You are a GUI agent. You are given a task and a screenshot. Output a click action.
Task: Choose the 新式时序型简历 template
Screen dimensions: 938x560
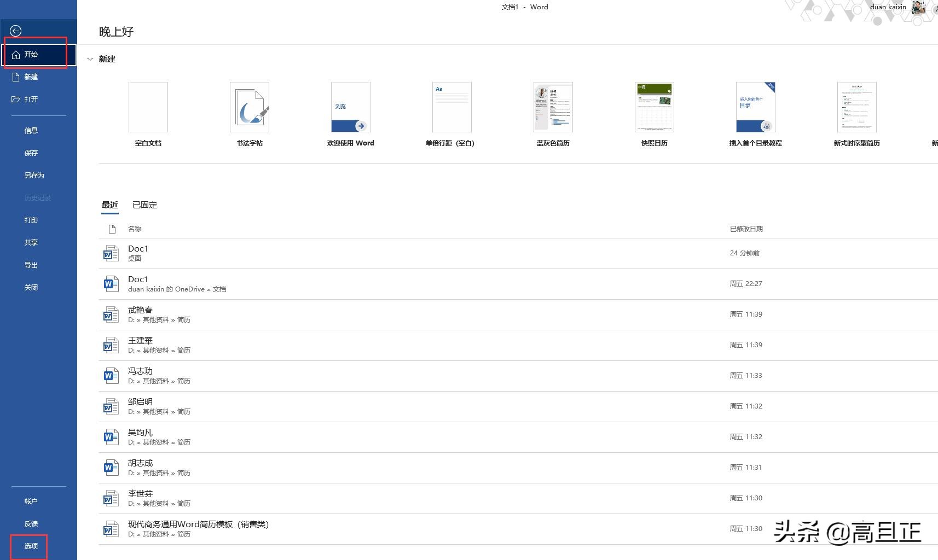pos(857,107)
